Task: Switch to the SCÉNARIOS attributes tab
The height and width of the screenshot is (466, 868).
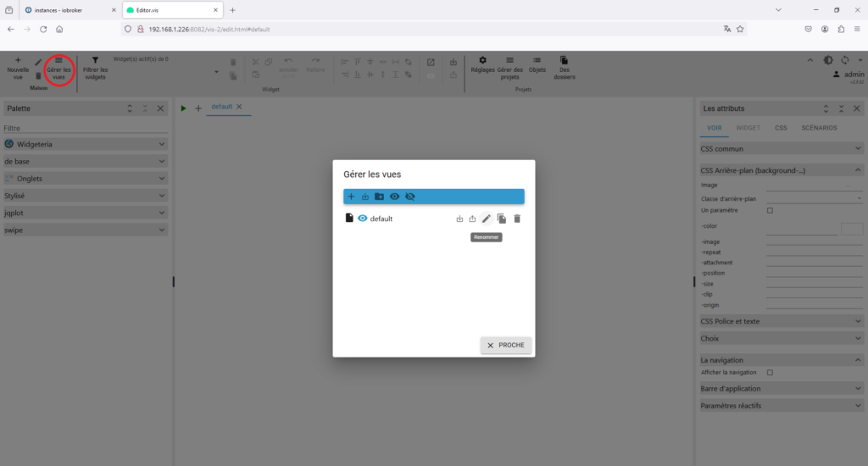Action: tap(819, 128)
